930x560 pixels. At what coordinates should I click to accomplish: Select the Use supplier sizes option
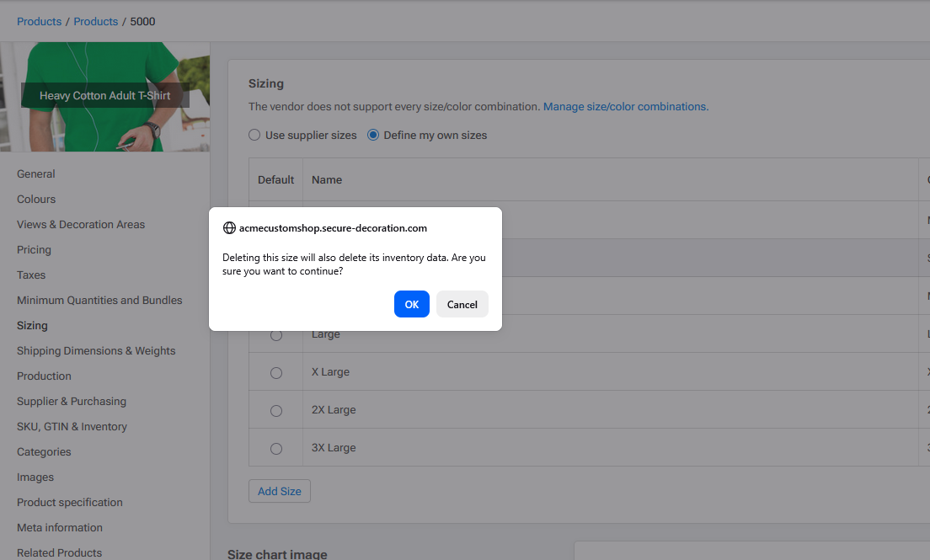pos(254,135)
